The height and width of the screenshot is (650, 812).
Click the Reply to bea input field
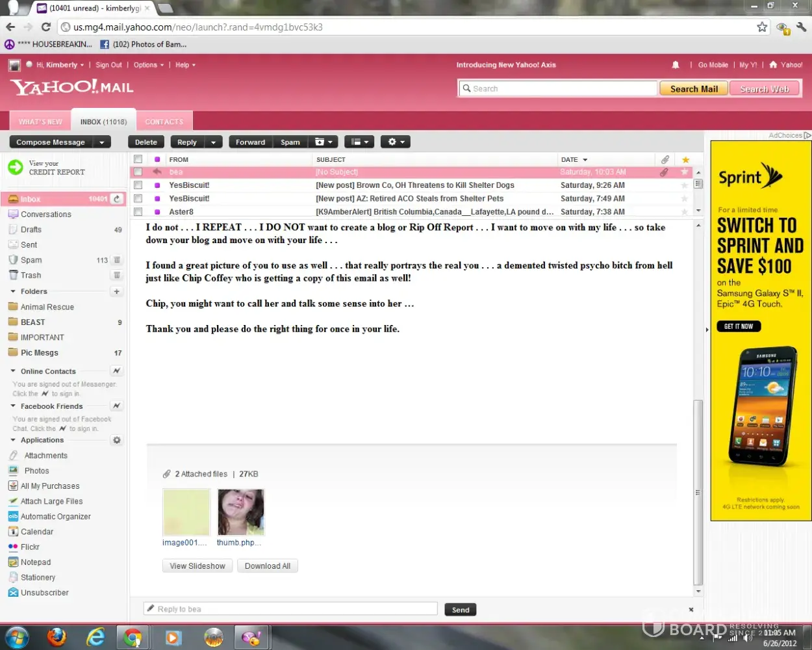click(x=290, y=609)
